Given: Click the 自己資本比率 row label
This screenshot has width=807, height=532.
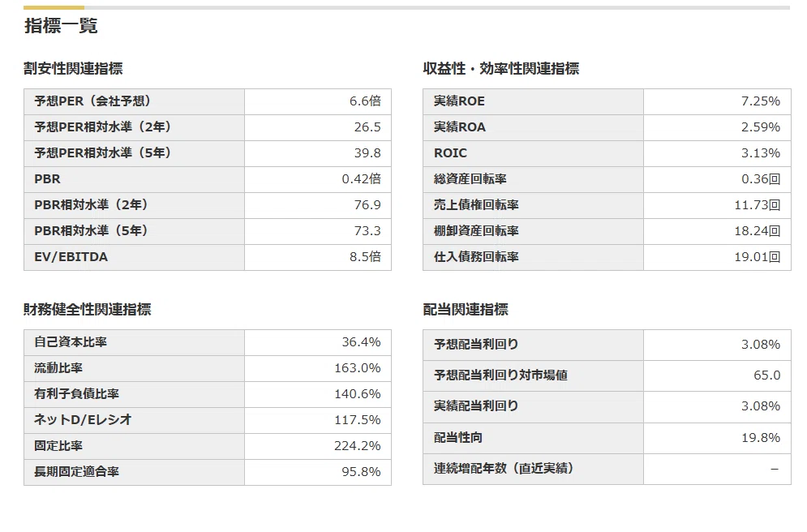Looking at the screenshot, I should [x=134, y=342].
